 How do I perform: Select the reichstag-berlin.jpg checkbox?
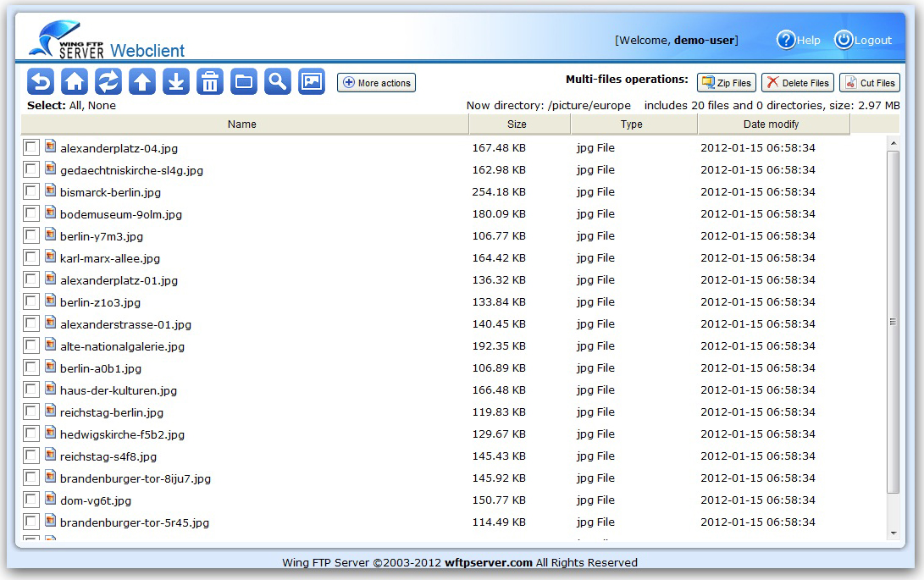point(31,412)
